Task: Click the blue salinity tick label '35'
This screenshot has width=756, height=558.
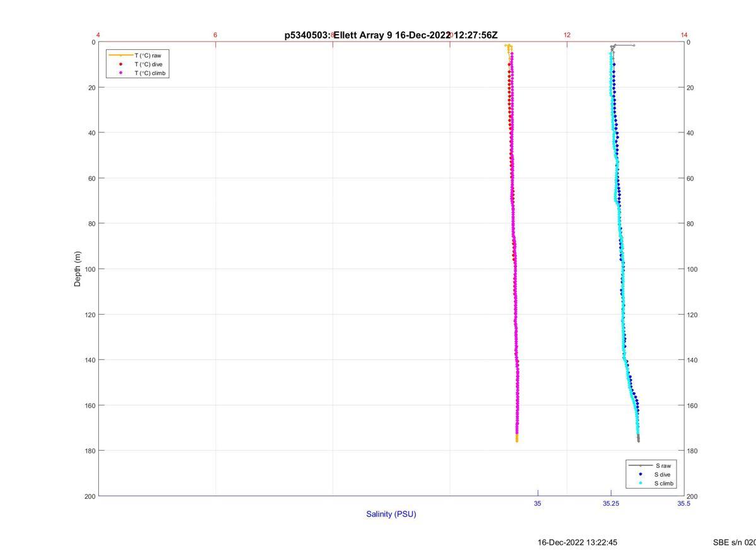Action: 537,503
